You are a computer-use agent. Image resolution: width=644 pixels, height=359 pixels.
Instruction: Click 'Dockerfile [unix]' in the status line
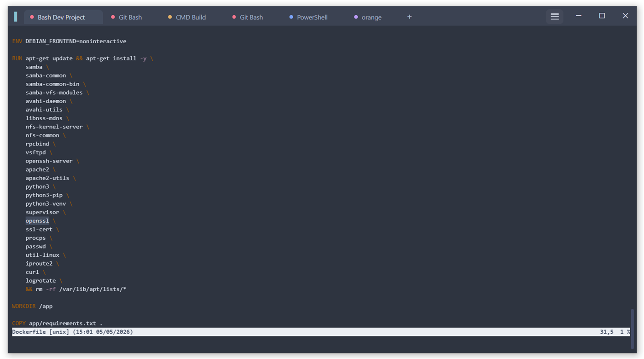click(41, 332)
